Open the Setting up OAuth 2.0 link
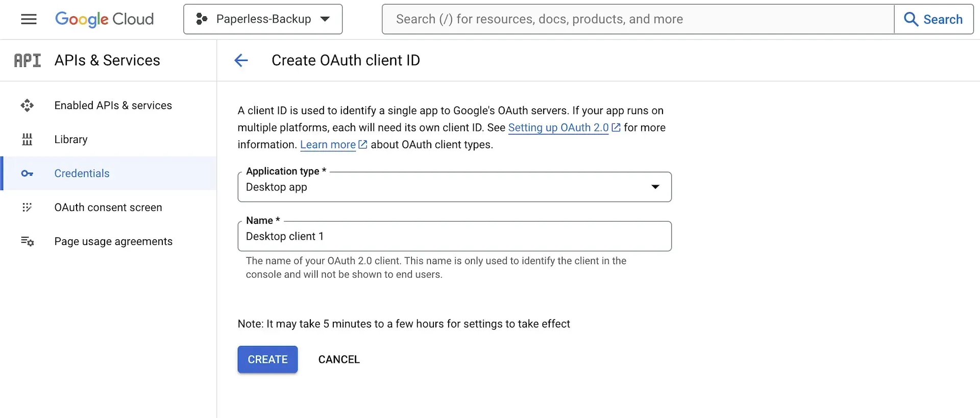The height and width of the screenshot is (418, 980). (558, 128)
